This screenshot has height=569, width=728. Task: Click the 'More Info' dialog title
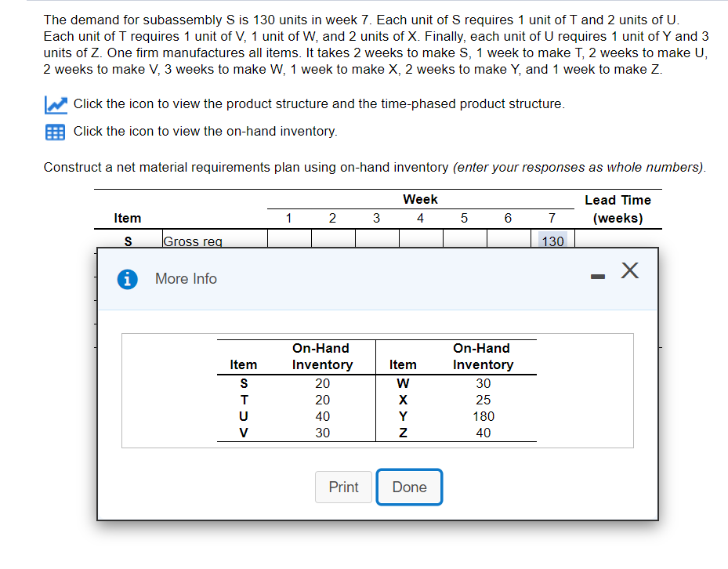[186, 279]
